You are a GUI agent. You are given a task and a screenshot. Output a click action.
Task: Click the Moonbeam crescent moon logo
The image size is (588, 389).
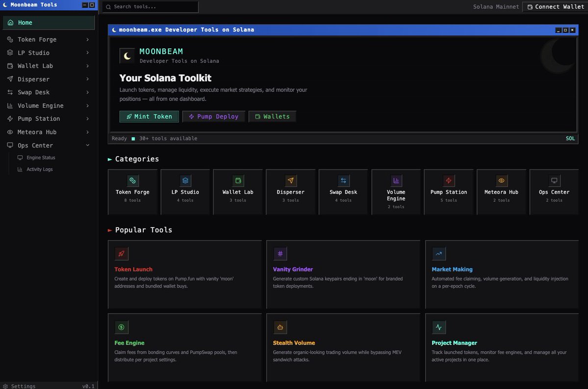tap(127, 55)
